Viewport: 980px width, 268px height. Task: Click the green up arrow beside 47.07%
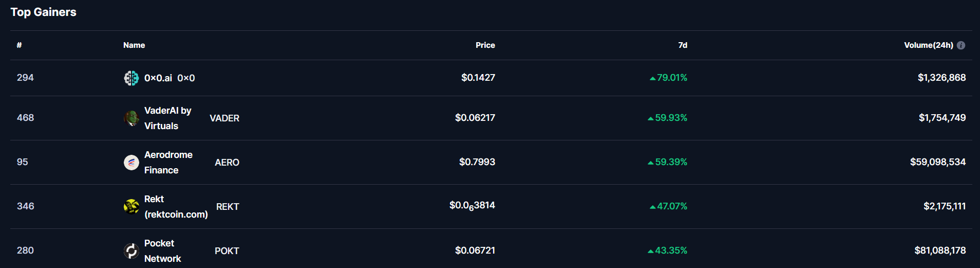652,207
